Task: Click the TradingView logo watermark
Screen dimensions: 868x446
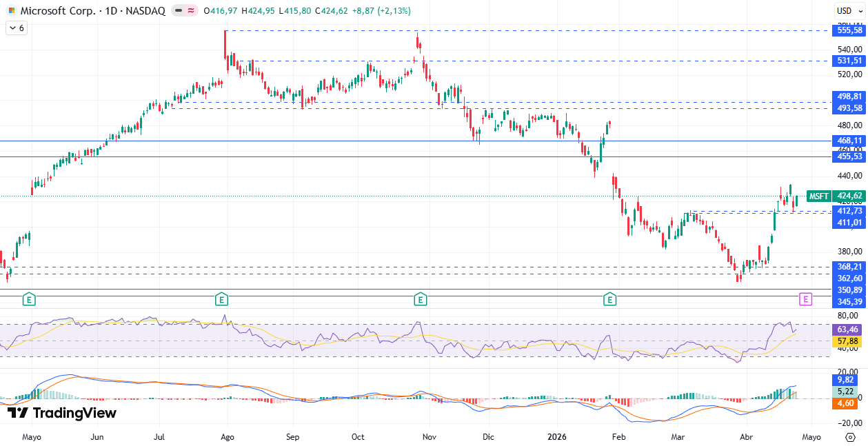Action: coord(62,413)
